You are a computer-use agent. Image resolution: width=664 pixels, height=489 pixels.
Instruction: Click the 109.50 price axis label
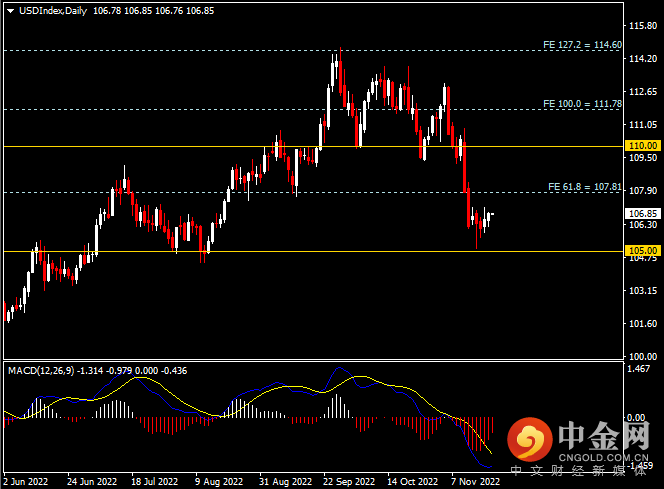point(643,158)
